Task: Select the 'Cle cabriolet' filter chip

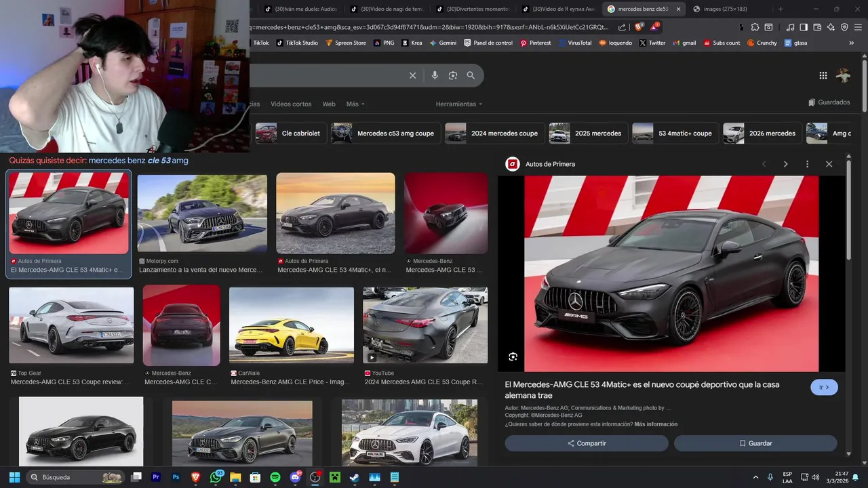Action: point(291,134)
